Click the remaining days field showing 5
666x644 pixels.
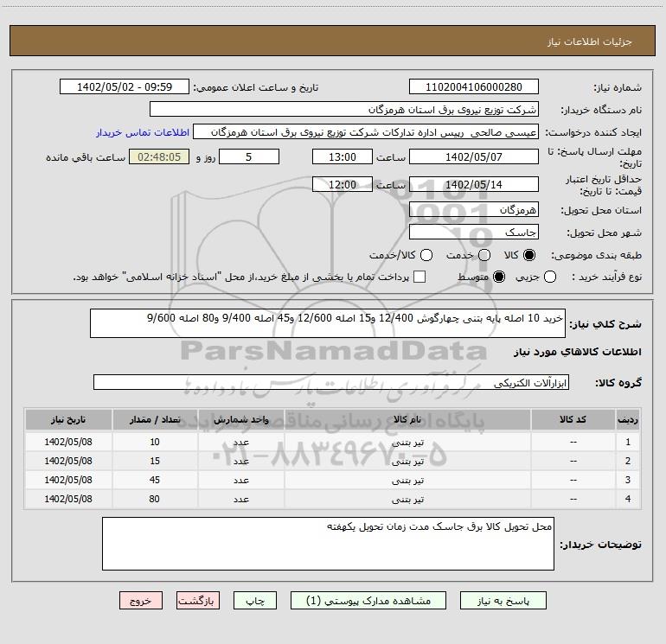point(249,156)
